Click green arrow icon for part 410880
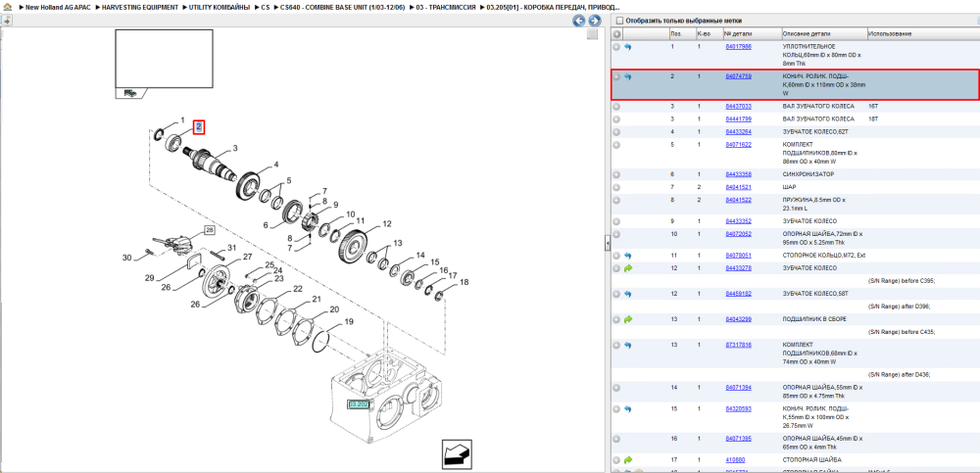 [x=628, y=460]
